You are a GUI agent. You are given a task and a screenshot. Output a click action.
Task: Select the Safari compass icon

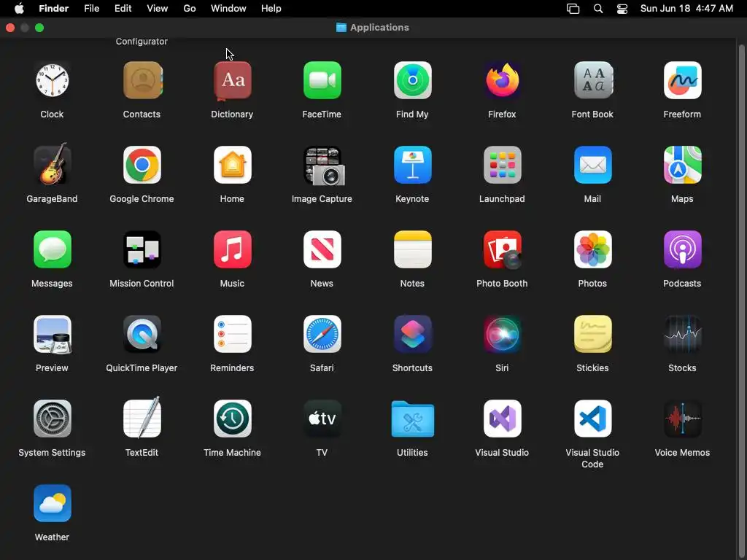(322, 334)
